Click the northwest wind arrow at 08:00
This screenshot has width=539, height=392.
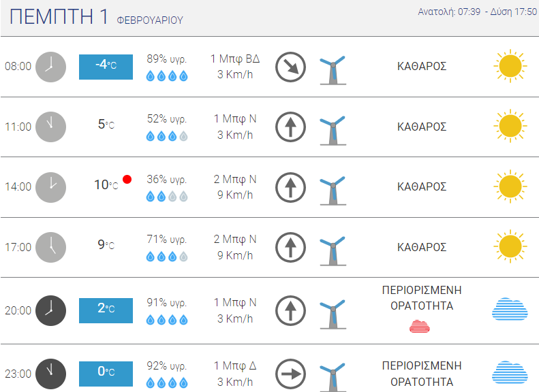(290, 67)
